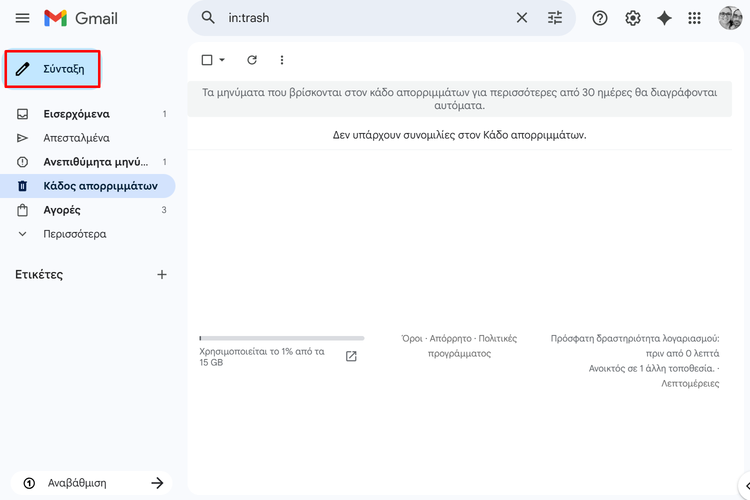The image size is (750, 500).
Task: Open the three-dot more options menu
Action: [x=282, y=60]
